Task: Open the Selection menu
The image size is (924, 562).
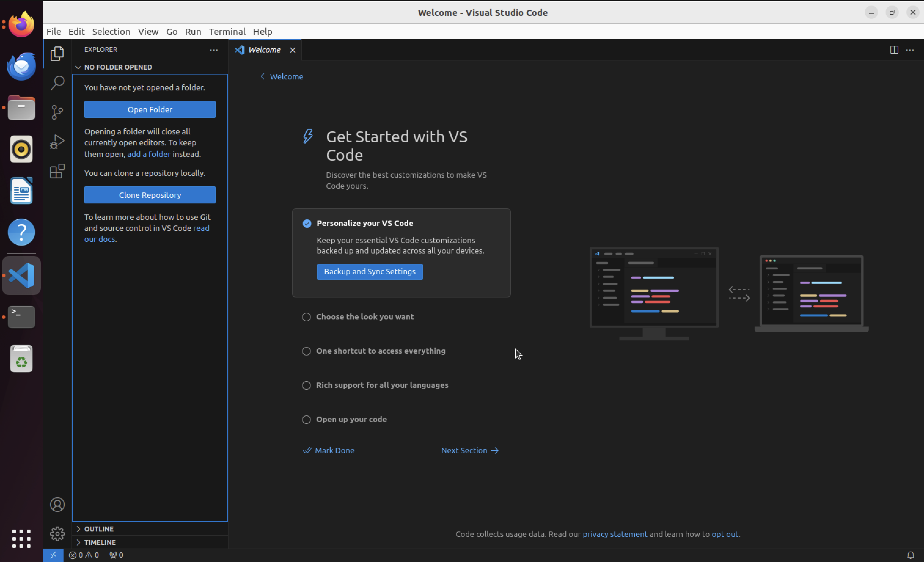Action: pyautogui.click(x=111, y=31)
